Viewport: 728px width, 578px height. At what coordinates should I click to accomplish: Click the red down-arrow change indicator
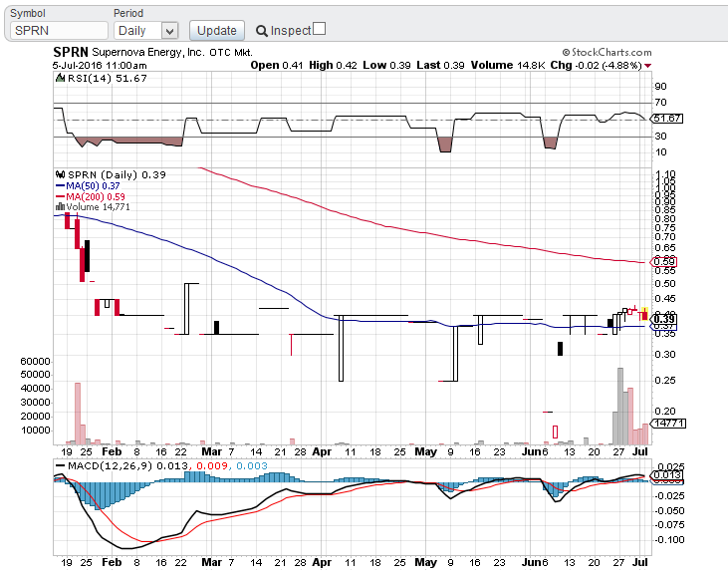647,66
